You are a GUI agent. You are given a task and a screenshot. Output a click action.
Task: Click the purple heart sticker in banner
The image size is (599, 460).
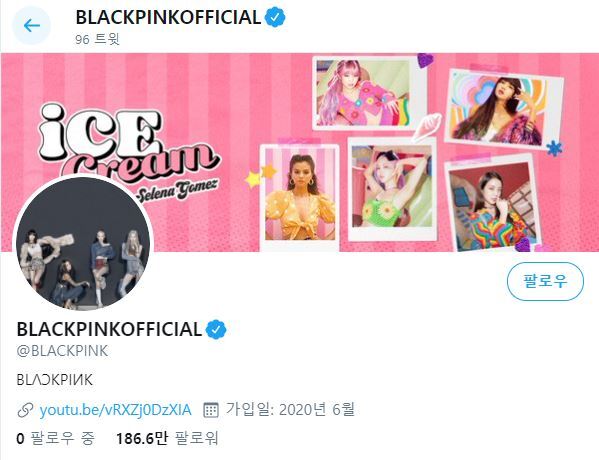coord(425,60)
